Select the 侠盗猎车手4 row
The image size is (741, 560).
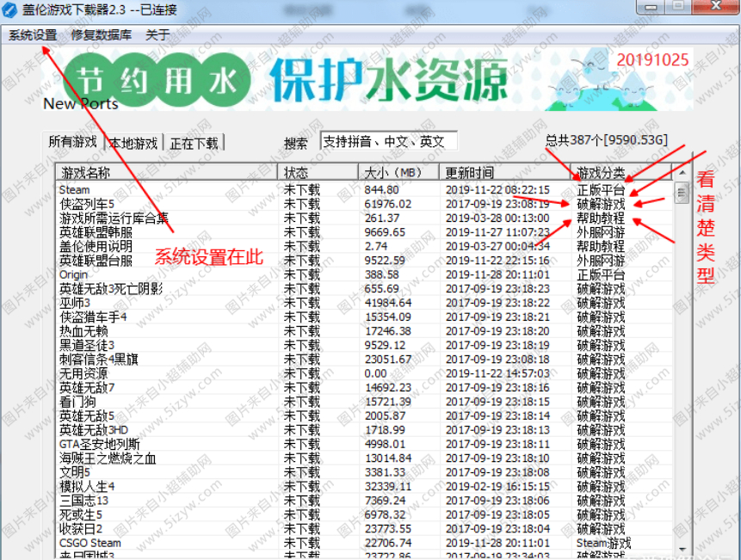[x=364, y=317]
